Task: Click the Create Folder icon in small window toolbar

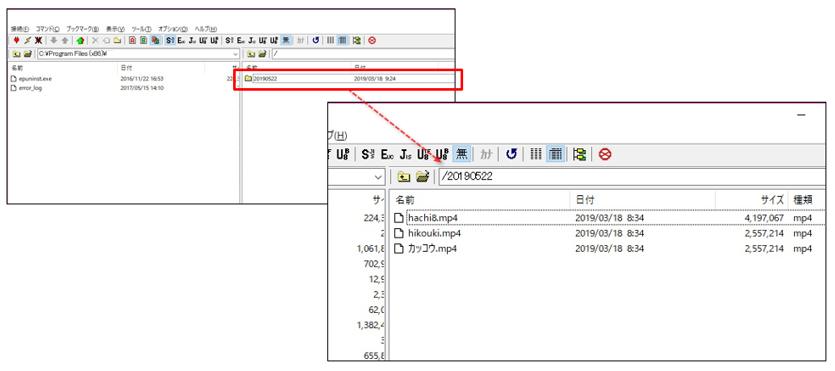Action: (x=117, y=40)
